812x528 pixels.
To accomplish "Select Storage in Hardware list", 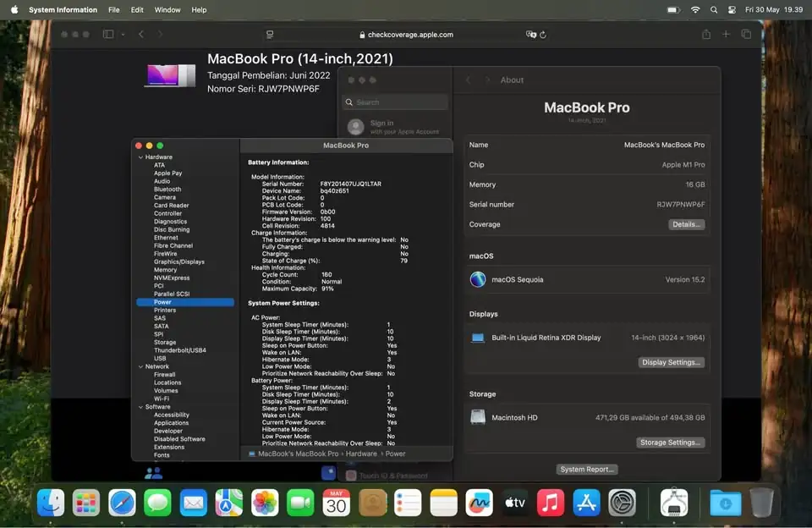I will pos(165,343).
